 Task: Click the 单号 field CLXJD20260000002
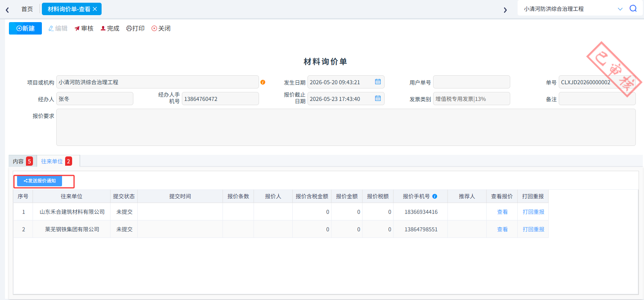coord(597,82)
